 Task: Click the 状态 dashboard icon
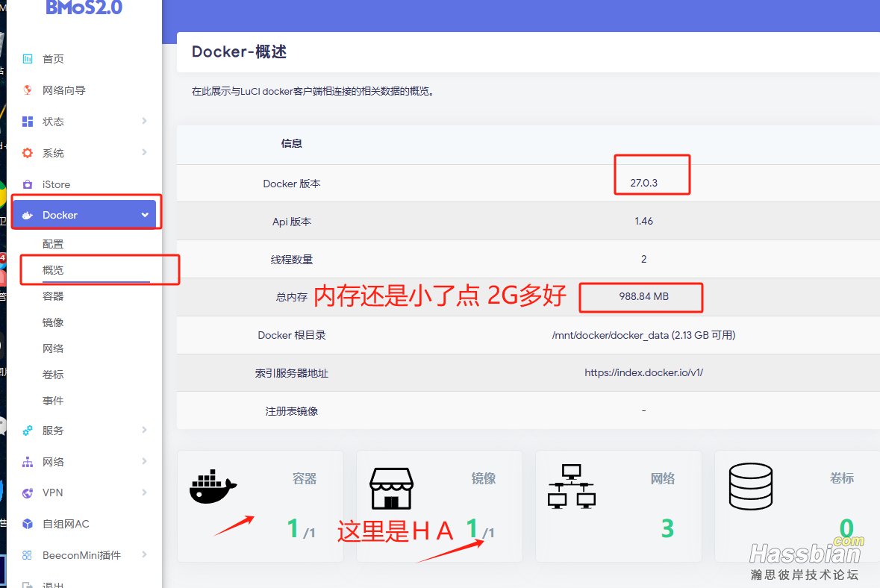(x=27, y=121)
